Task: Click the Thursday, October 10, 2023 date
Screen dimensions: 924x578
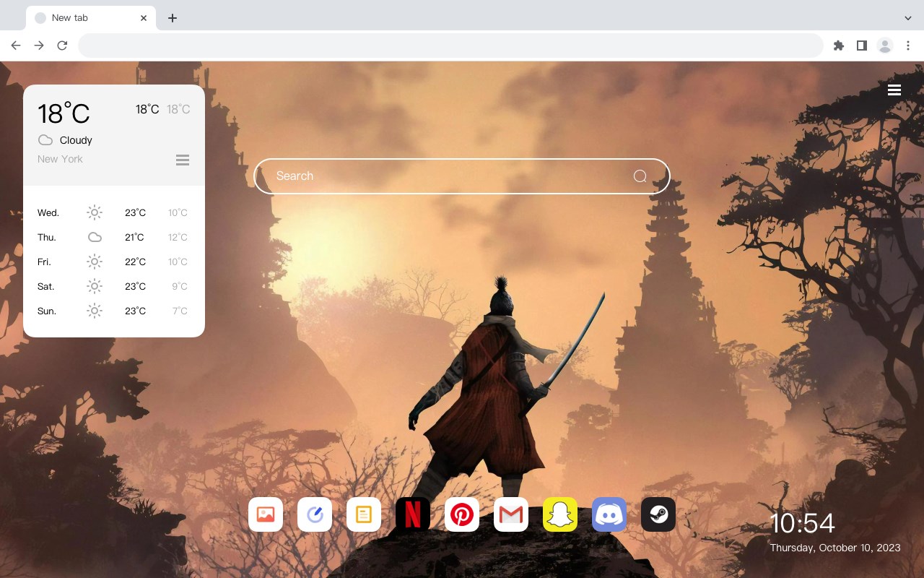Action: 835,548
